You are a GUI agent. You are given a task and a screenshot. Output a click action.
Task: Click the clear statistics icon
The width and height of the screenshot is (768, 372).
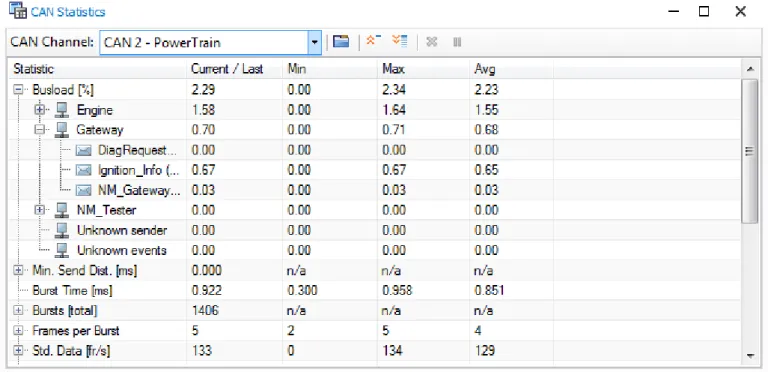point(432,42)
